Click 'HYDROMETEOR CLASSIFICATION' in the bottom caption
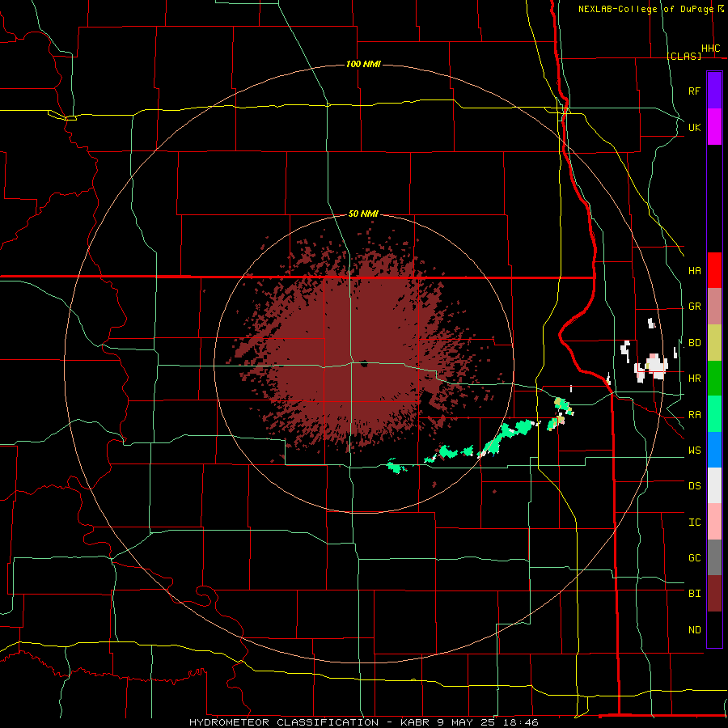Image resolution: width=728 pixels, height=728 pixels. click(x=284, y=722)
